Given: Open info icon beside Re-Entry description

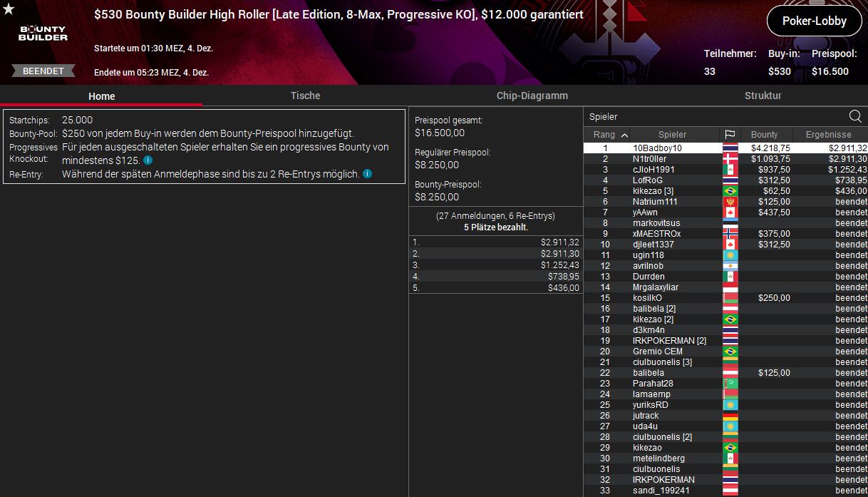Looking at the screenshot, I should coord(367,174).
